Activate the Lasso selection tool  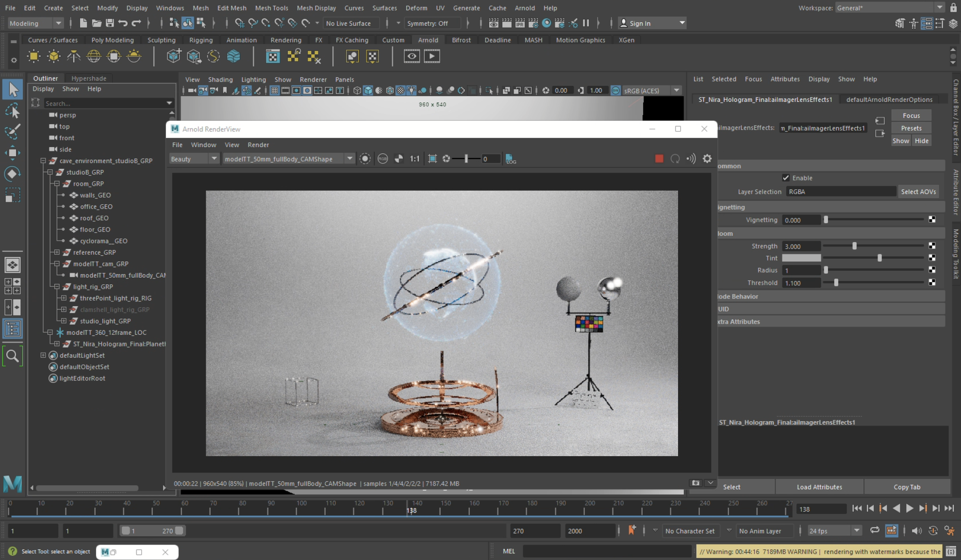point(13,111)
